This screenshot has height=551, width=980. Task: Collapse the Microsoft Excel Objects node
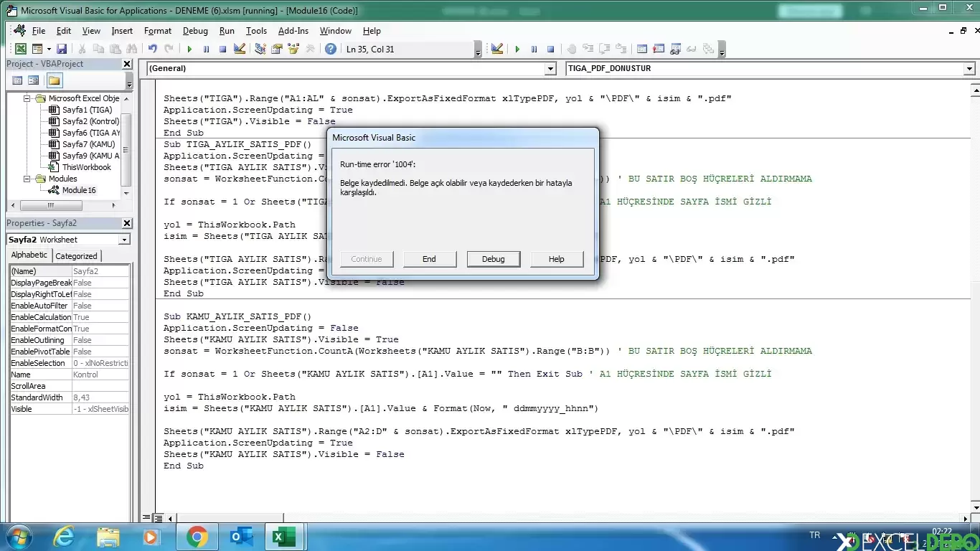(x=27, y=98)
